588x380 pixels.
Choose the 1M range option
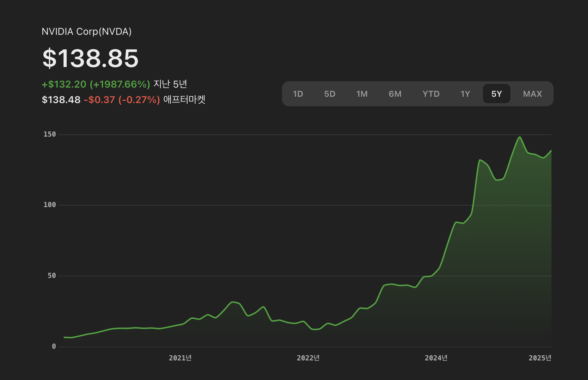click(x=362, y=94)
